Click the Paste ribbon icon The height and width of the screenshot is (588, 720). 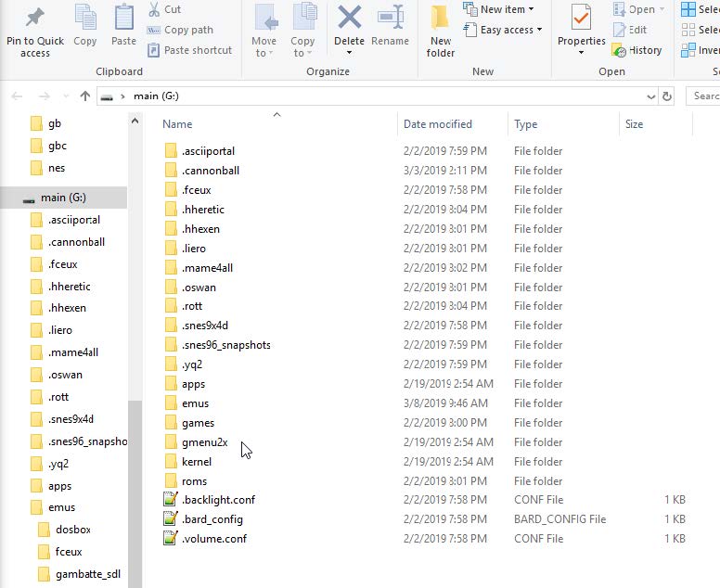point(123,18)
